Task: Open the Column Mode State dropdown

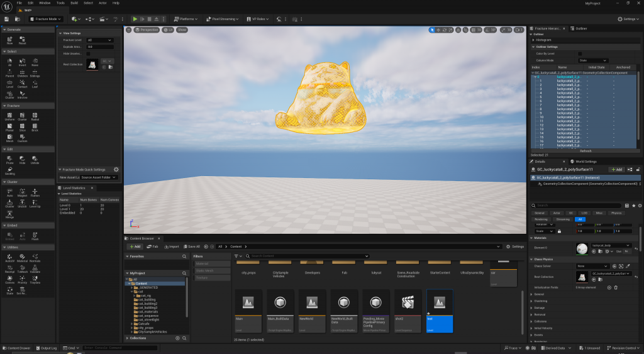Action: click(592, 60)
